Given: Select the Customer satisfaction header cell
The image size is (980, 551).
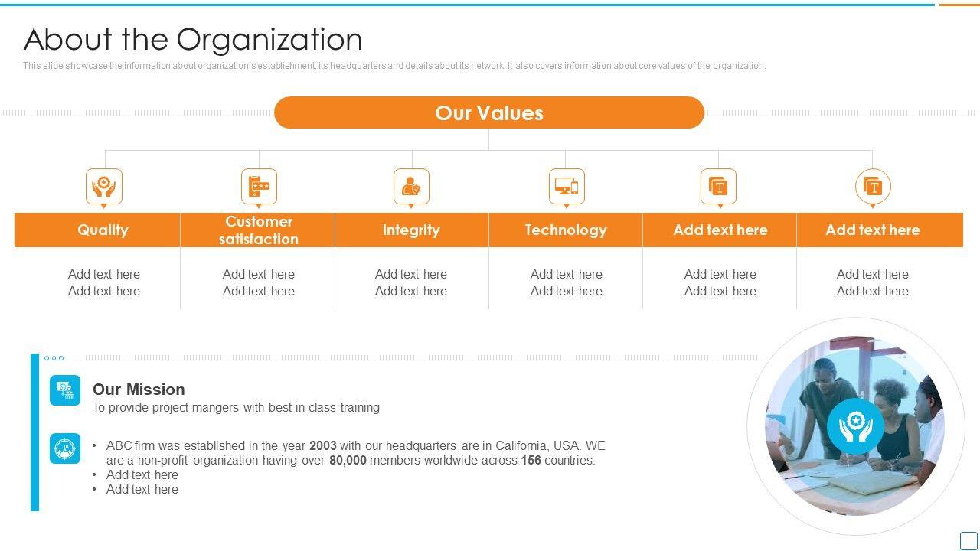Looking at the screenshot, I should [258, 230].
